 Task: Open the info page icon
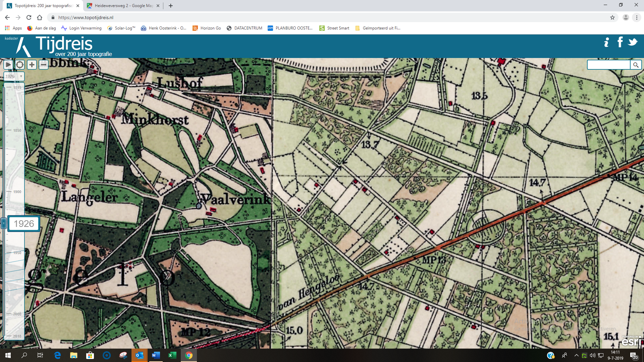tap(606, 43)
